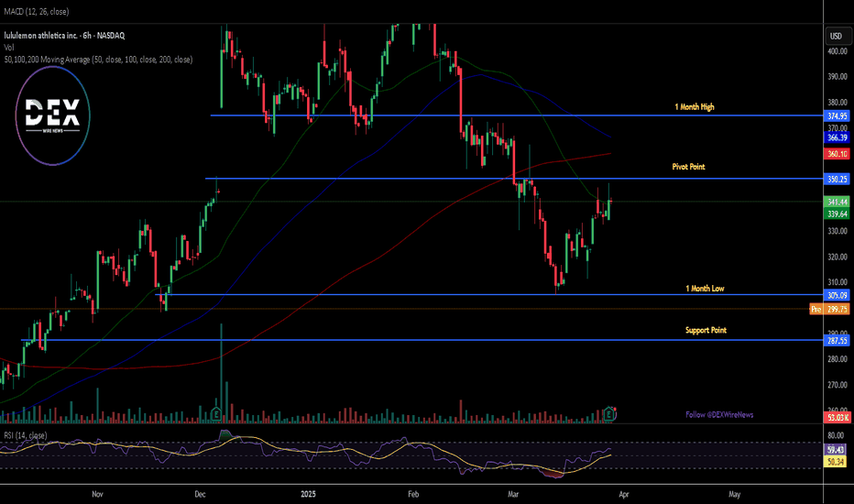Select the MACD (12, 26, close) legend
Viewport: 854px width, 504px height.
coord(37,11)
